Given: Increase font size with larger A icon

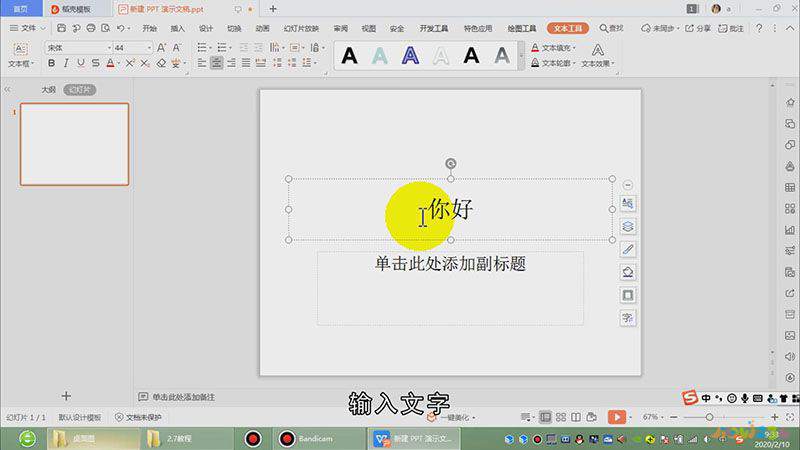Looking at the screenshot, I should click(161, 47).
